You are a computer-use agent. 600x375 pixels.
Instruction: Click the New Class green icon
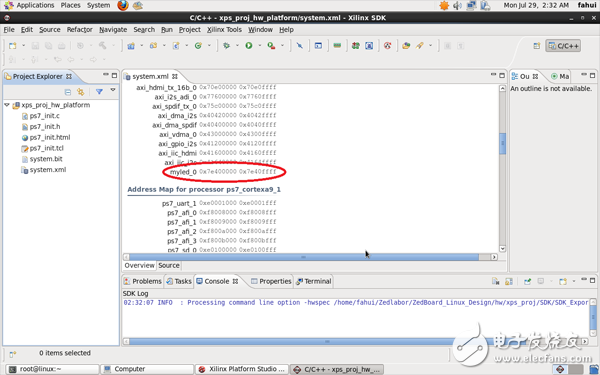point(198,46)
